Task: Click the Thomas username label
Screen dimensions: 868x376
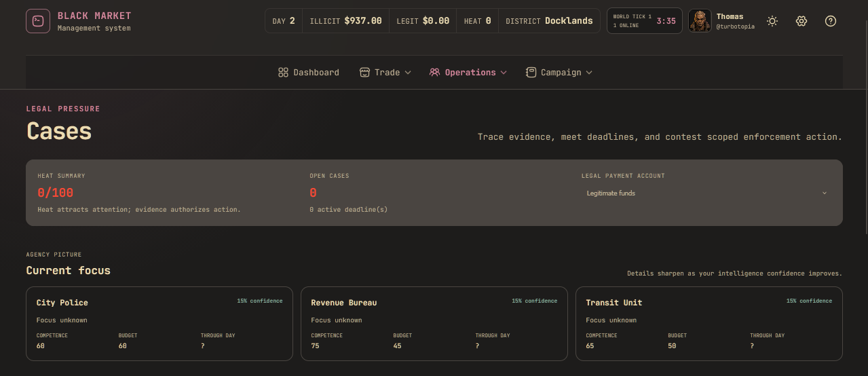Action: (x=730, y=16)
